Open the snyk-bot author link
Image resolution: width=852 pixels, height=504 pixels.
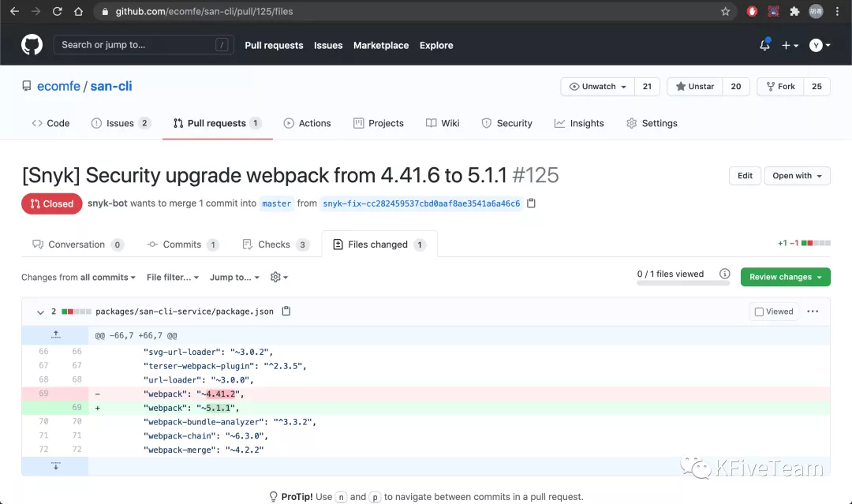click(x=107, y=203)
